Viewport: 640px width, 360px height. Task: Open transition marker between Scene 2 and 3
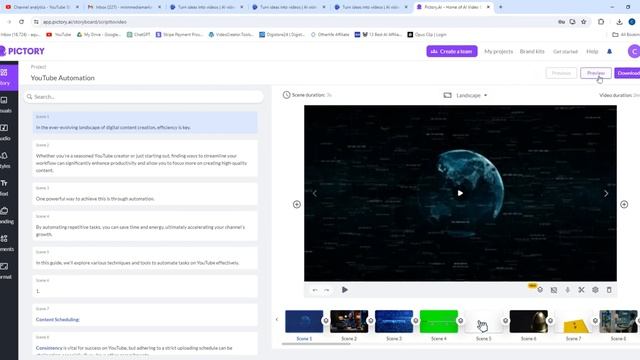(371, 321)
